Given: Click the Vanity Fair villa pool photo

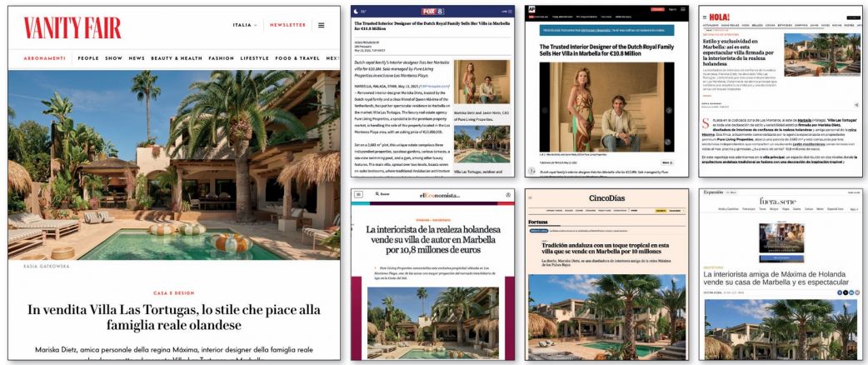Looking at the screenshot, I should click(174, 164).
